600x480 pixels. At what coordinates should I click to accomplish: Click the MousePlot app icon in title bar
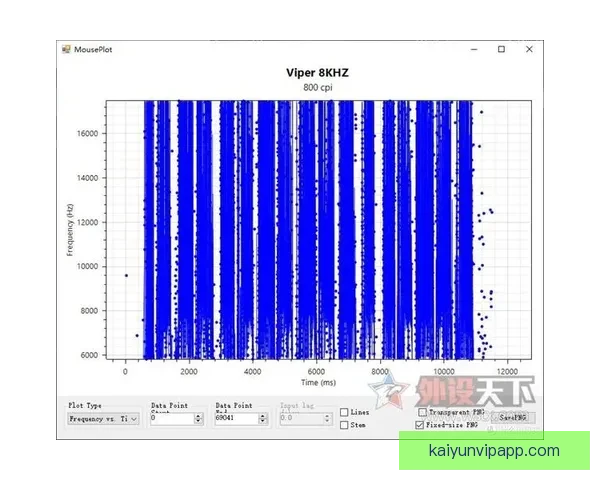click(66, 49)
